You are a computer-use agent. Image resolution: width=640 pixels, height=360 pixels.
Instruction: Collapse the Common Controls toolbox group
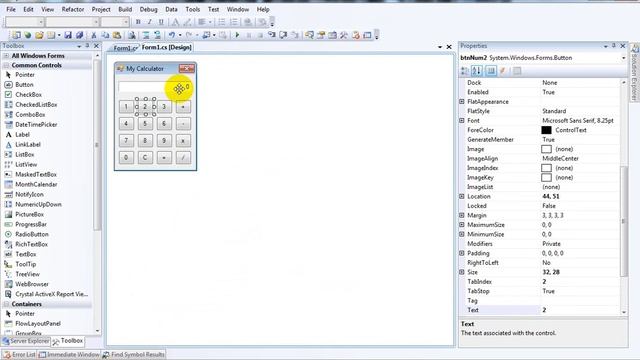[7, 65]
